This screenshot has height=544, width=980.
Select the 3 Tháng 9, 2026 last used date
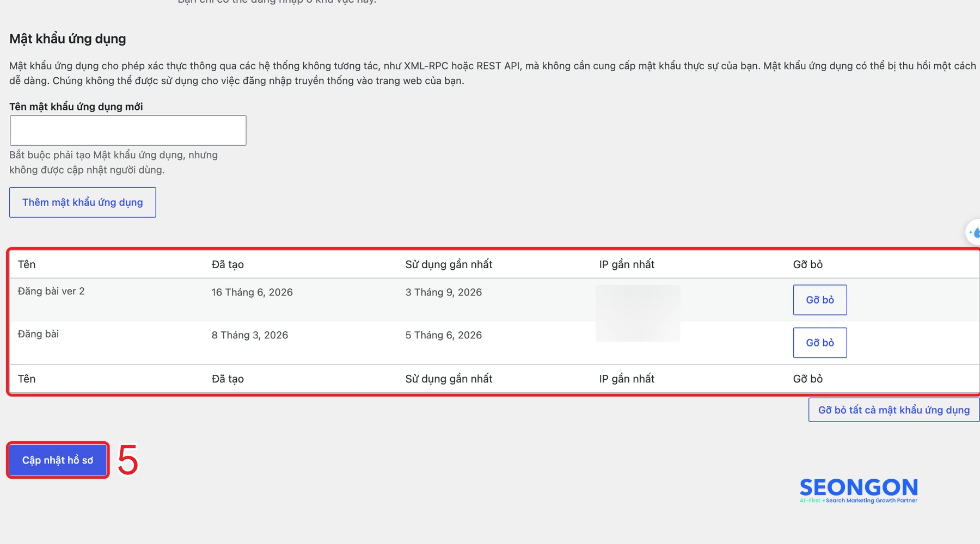tap(444, 292)
